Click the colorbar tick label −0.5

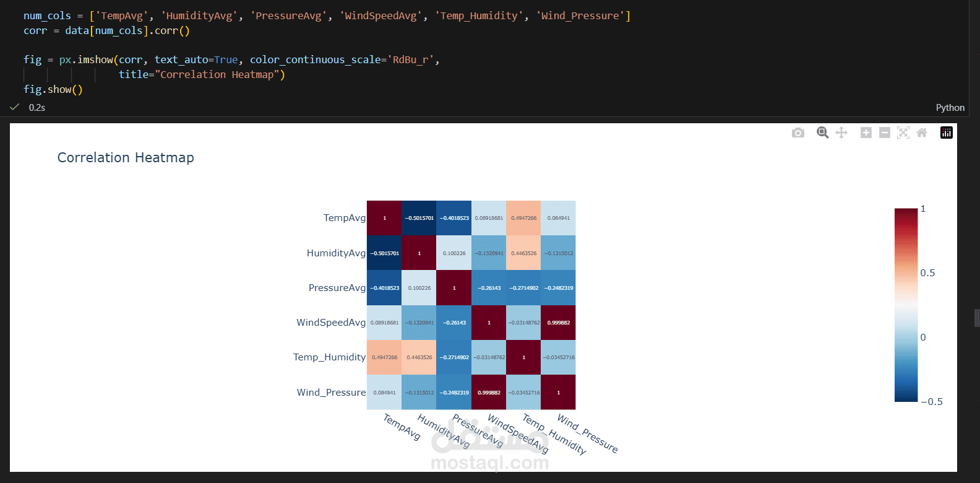(x=932, y=402)
